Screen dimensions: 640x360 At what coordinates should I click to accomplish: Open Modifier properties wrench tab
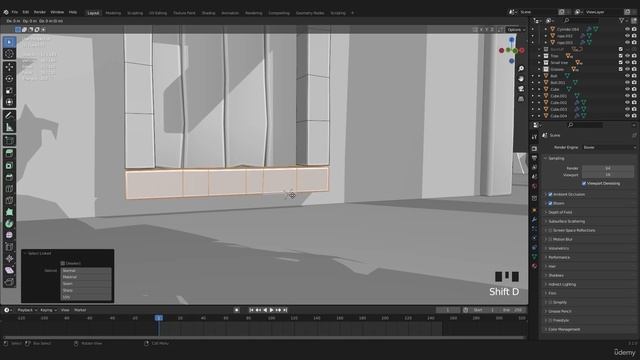click(x=534, y=220)
